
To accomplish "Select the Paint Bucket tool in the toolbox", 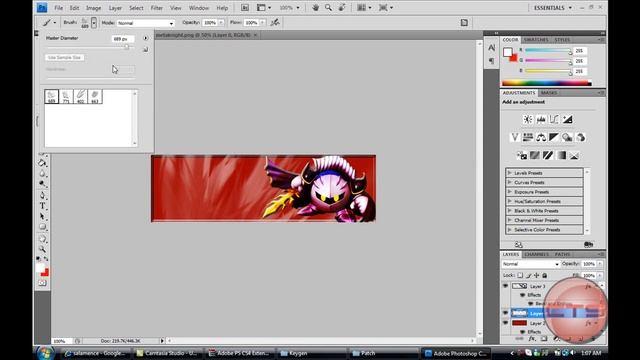I will click(42, 163).
